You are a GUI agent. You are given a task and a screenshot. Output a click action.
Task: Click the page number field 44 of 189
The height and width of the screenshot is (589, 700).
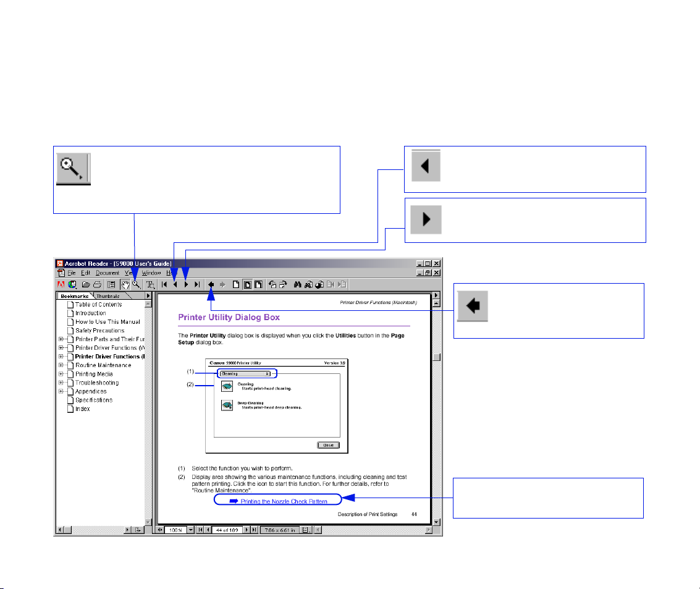[227, 530]
